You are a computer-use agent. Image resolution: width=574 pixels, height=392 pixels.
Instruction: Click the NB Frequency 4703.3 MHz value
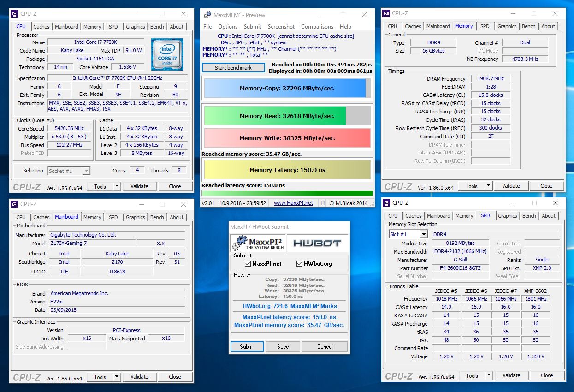(x=525, y=59)
